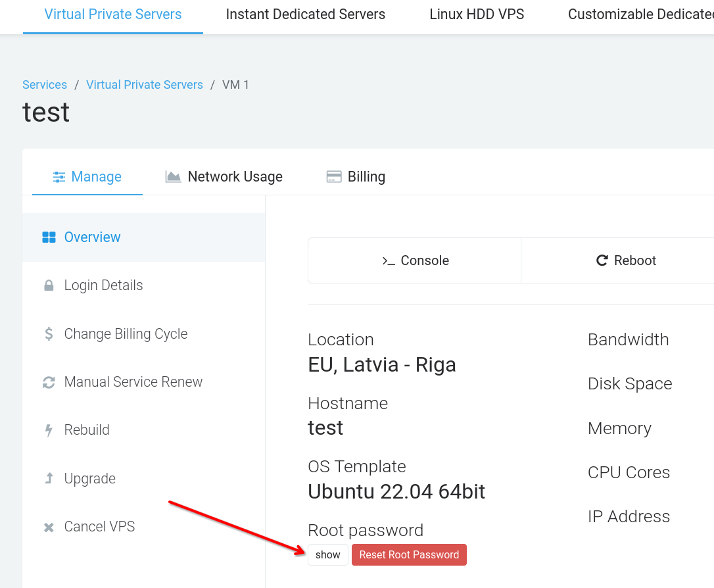Viewport: 714px width, 588px height.
Task: Click the credit card icon on Billing tab
Action: [x=334, y=176]
